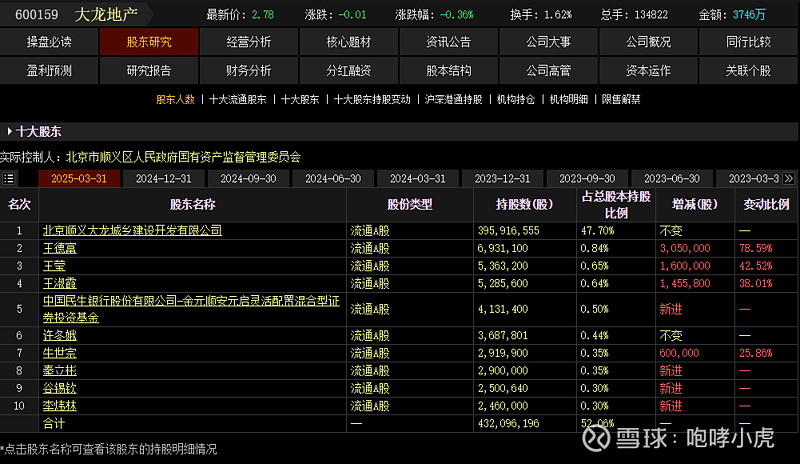800x464 pixels.
Task: Expand the 十大股东 section triangle
Action: click(x=9, y=131)
